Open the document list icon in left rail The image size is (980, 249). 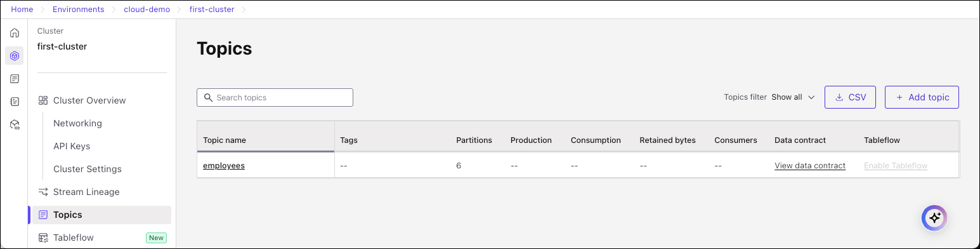(x=15, y=79)
